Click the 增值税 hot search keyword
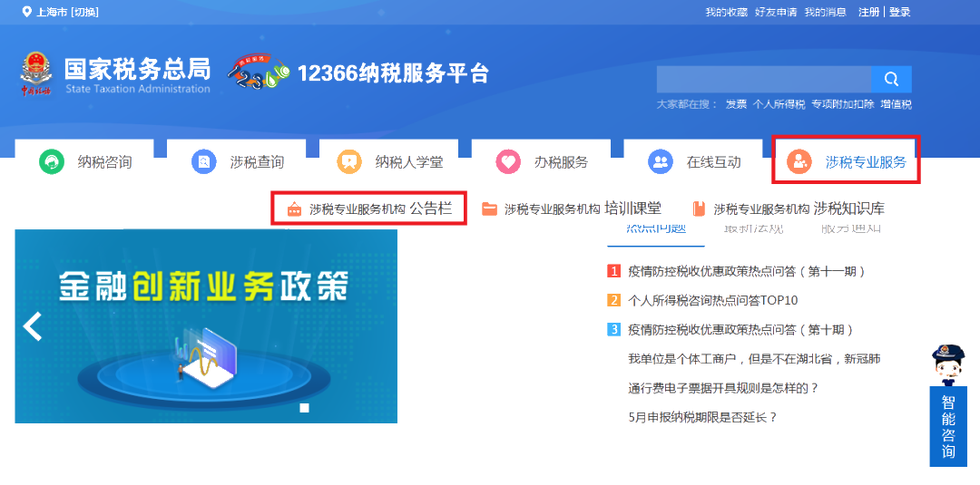 coord(896,104)
